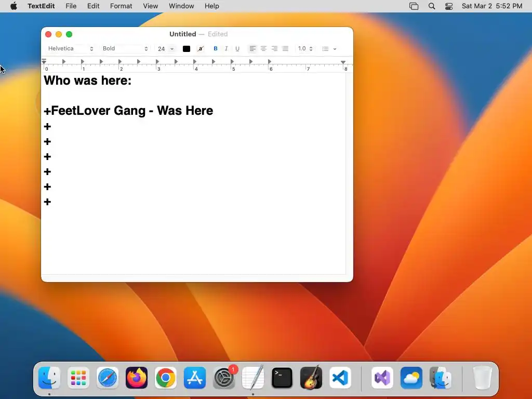The image size is (532, 399).
Task: Close the Untitled TextEdit window
Action: [48, 34]
